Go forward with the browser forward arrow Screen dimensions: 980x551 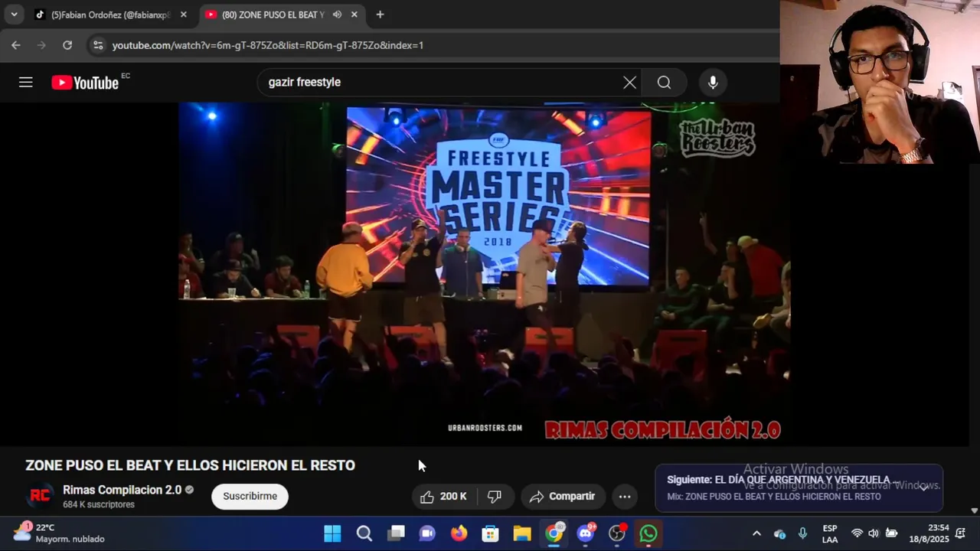coord(41,45)
